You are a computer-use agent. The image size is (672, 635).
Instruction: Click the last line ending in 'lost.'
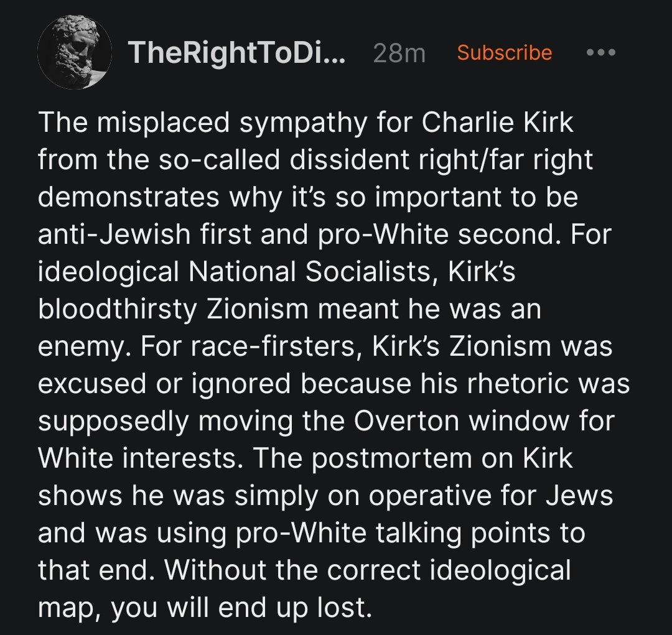pos(205,608)
